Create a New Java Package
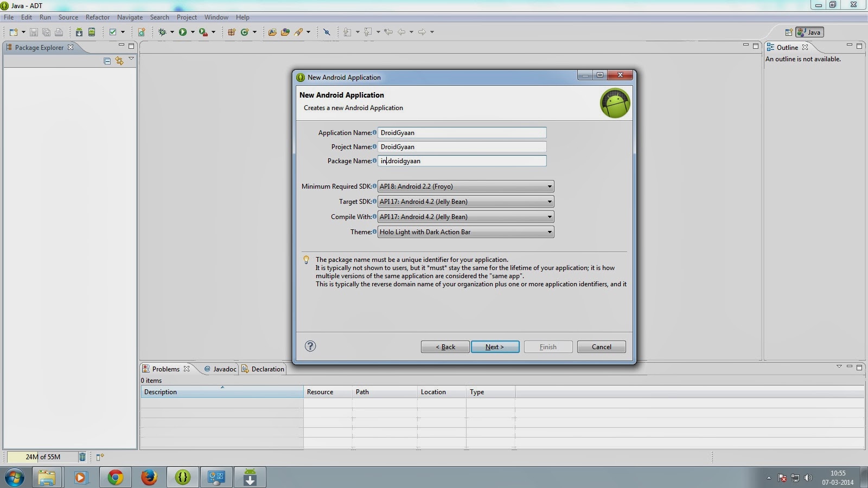The width and height of the screenshot is (868, 488). (232, 32)
